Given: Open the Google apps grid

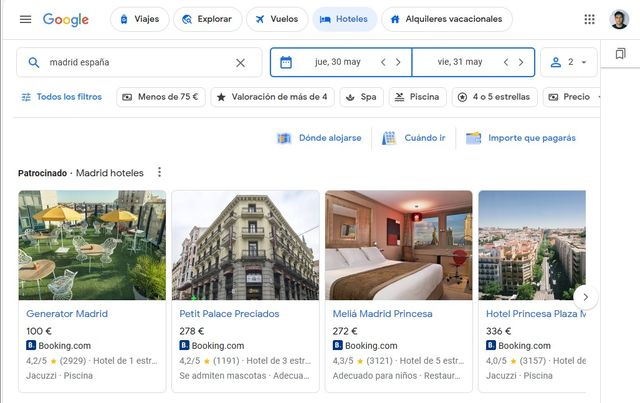Looking at the screenshot, I should (x=589, y=20).
